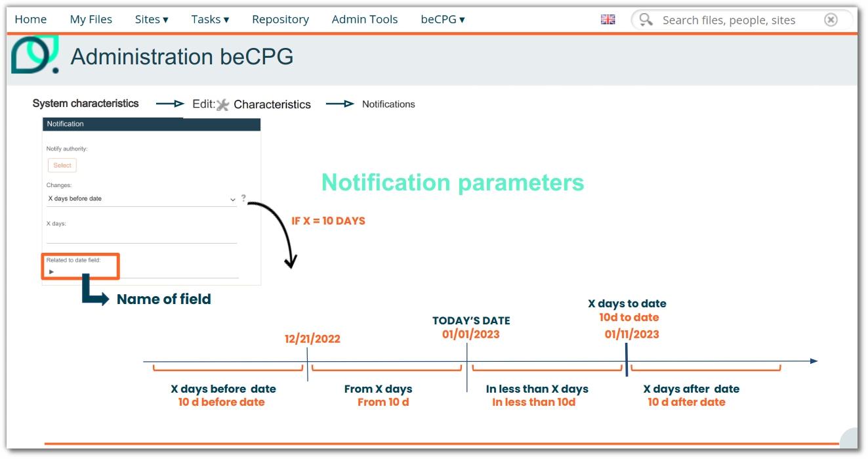Open the X days before date dropdown
This screenshot has width=868, height=459.
click(142, 198)
